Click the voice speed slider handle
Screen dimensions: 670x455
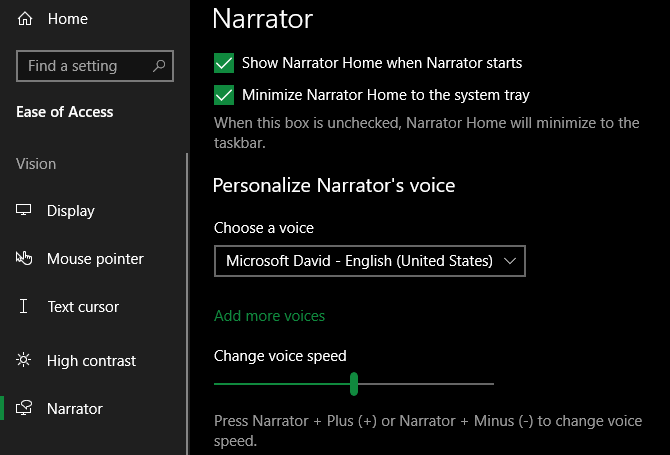354,384
